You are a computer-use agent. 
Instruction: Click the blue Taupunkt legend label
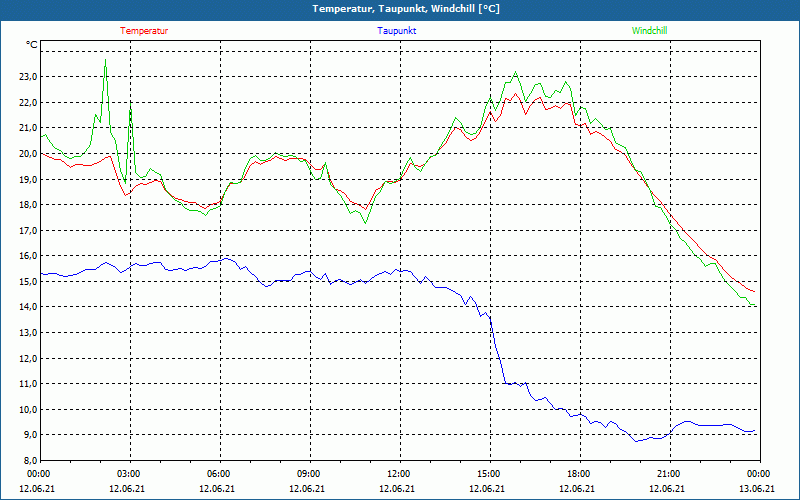(x=396, y=31)
